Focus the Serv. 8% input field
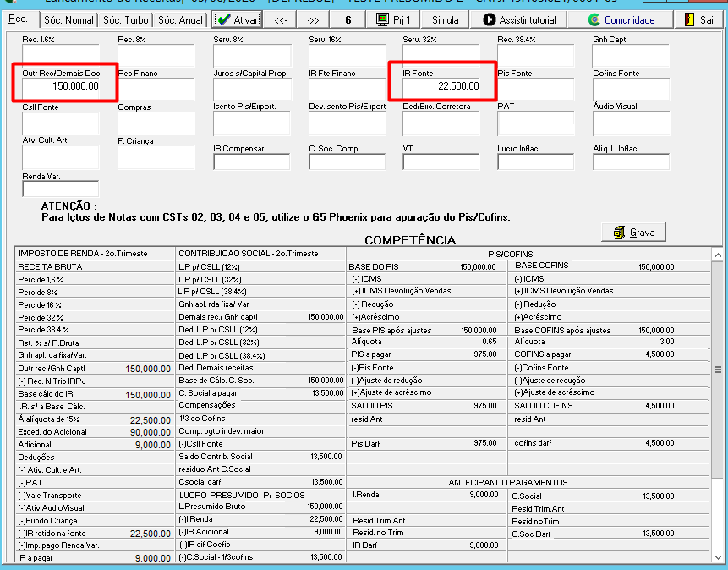This screenshot has width=728, height=570. click(x=252, y=55)
